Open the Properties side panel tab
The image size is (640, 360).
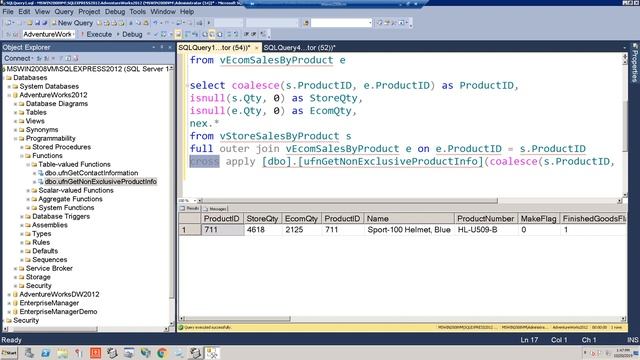pos(635,63)
